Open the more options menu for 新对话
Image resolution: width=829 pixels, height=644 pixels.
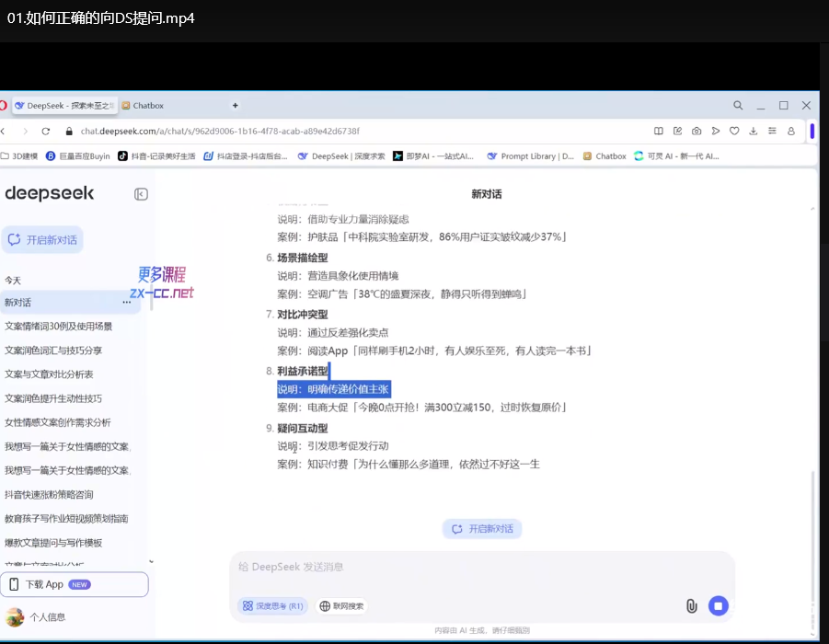tap(127, 303)
